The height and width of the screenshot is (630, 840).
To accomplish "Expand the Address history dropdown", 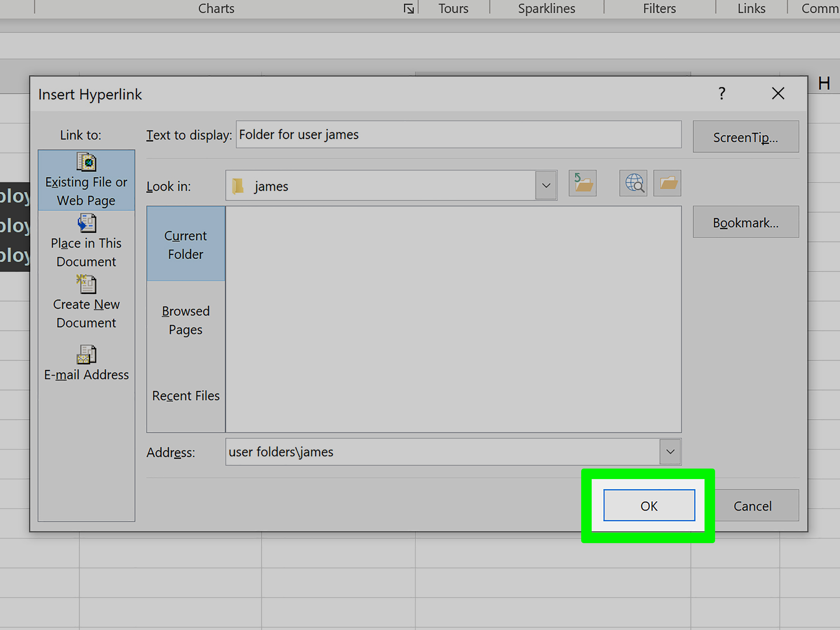I will pyautogui.click(x=670, y=452).
